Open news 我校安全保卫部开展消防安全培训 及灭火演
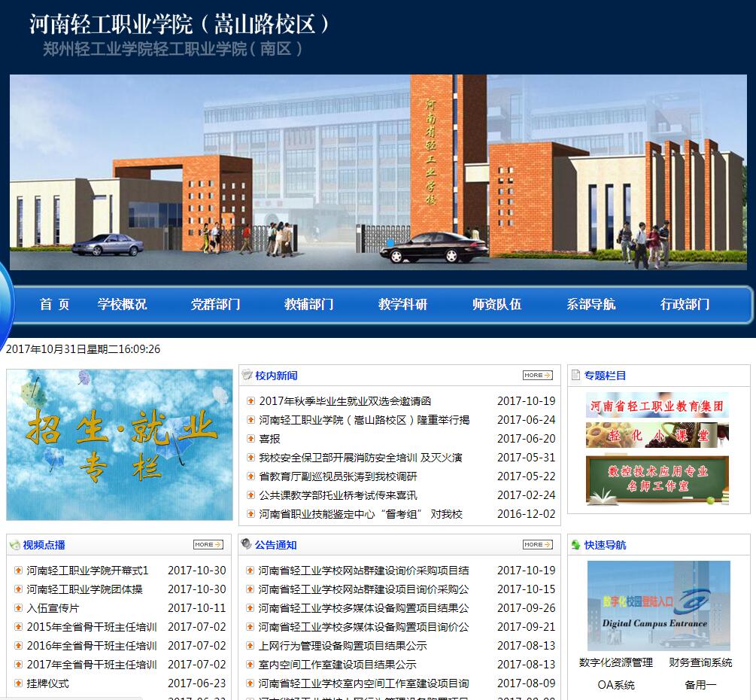 360,458
